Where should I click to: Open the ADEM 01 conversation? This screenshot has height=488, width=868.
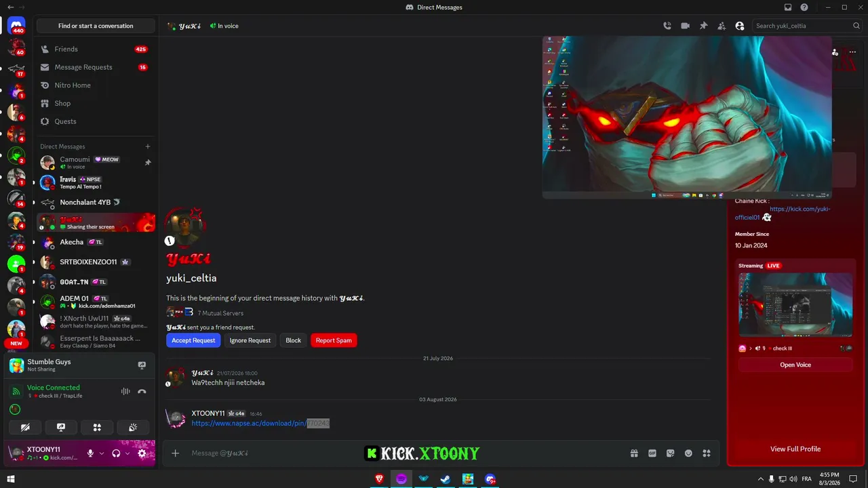click(96, 302)
